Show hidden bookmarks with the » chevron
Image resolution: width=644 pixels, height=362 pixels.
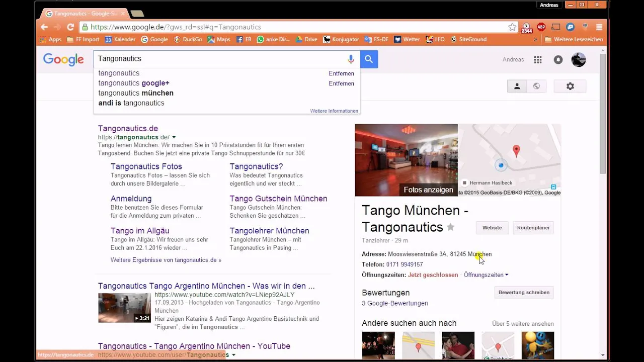click(535, 39)
